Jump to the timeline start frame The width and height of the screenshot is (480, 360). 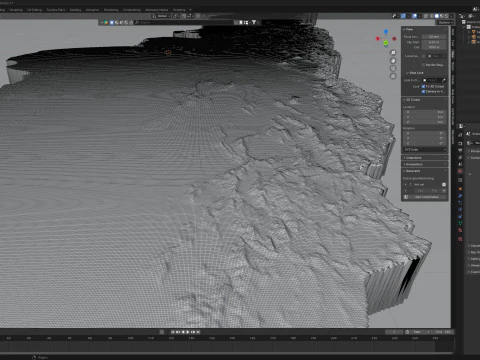tap(173, 332)
